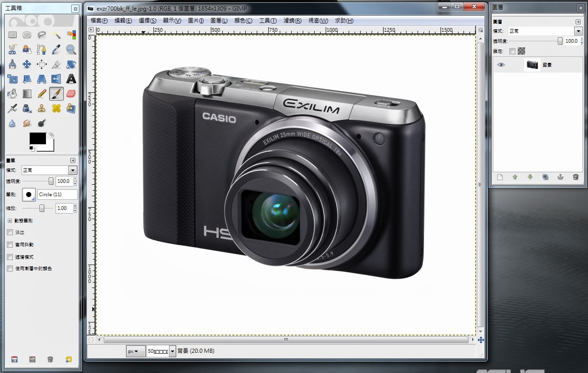Viewport: 588px width, 373px height.
Task: Check the 遞增模式 option
Action: coord(10,257)
